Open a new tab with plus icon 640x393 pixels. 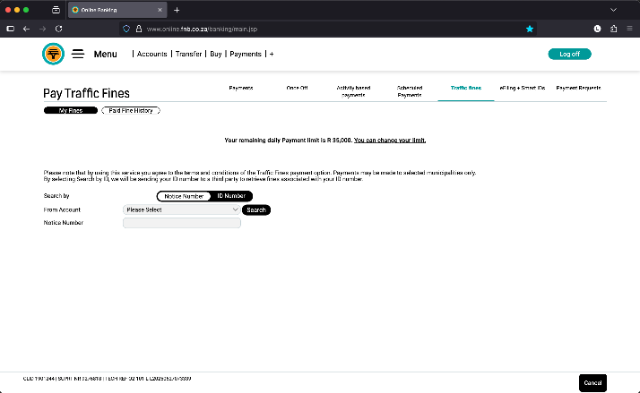(x=177, y=10)
